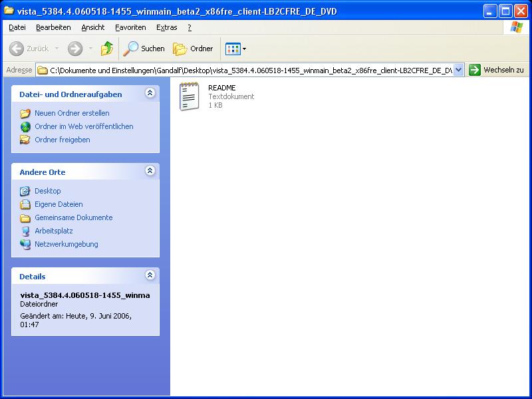This screenshot has height=399, width=532.
Task: Expand the address bar dropdown
Action: tap(458, 70)
